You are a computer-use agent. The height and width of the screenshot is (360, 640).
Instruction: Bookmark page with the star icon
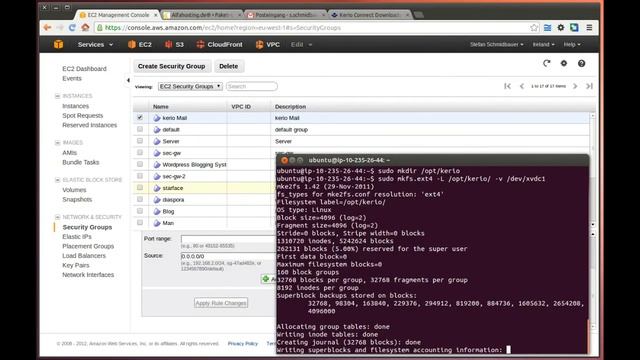click(534, 28)
